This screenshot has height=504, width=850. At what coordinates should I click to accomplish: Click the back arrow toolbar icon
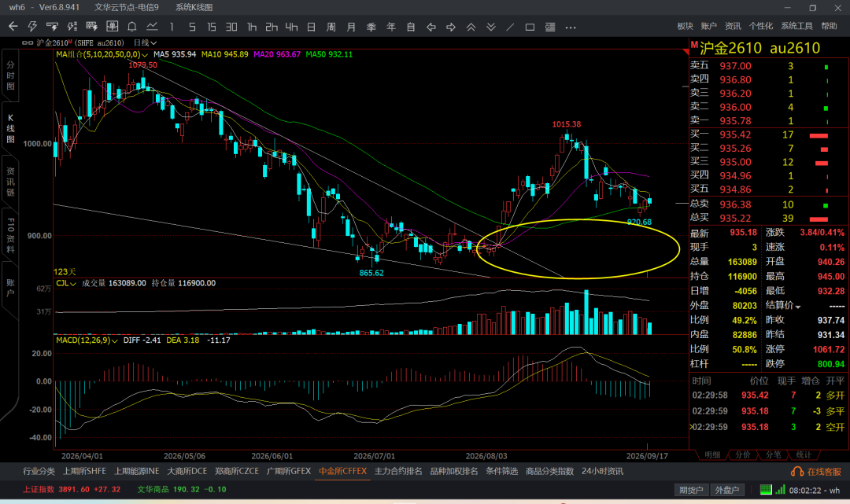(13, 27)
